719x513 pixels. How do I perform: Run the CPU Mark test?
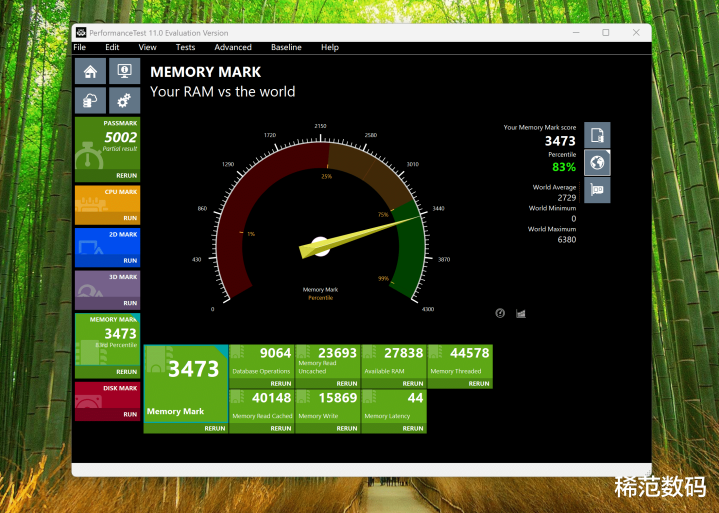pyautogui.click(x=130, y=218)
